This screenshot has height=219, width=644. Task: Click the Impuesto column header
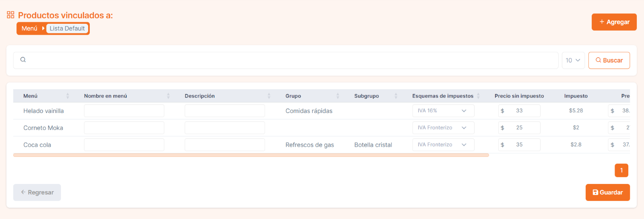[576, 96]
